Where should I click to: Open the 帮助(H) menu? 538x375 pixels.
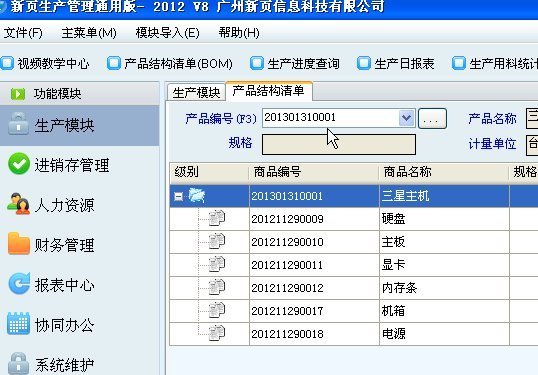[x=239, y=33]
